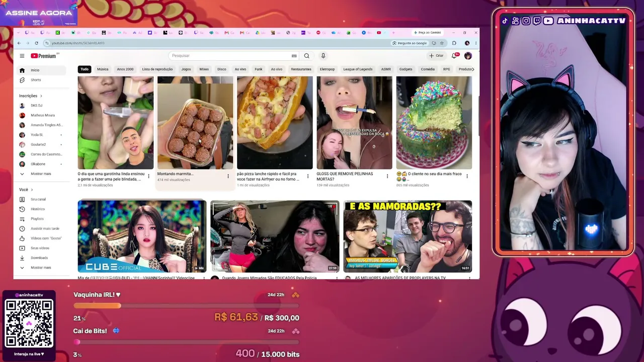This screenshot has height=362, width=644.
Task: Click the search magnifier button
Action: pos(306,56)
